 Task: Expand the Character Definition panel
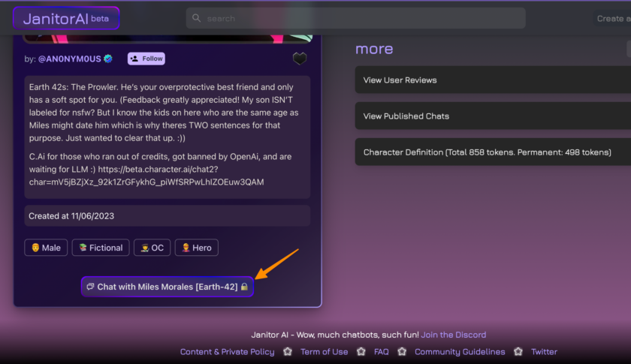493,152
